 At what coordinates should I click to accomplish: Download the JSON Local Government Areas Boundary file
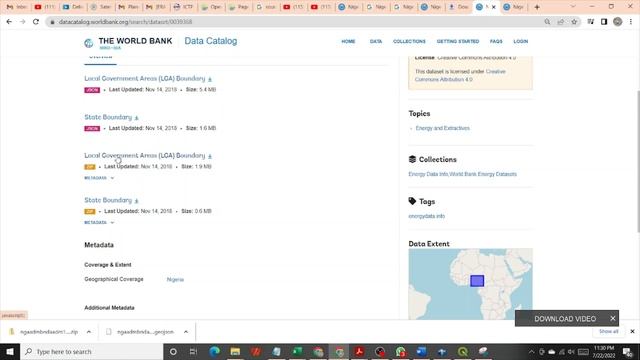[x=210, y=79]
